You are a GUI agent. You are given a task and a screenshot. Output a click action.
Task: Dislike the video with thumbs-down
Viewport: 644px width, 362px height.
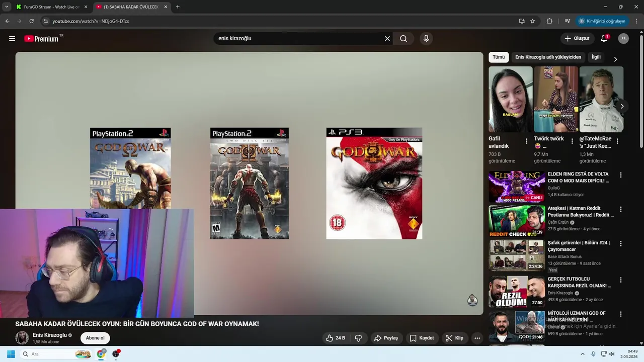(358, 338)
